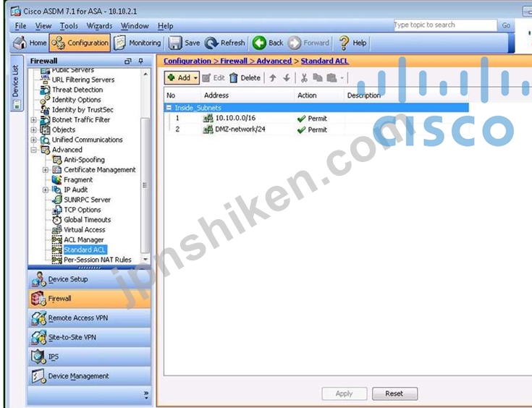Expand the Certificate Management node

(x=46, y=169)
